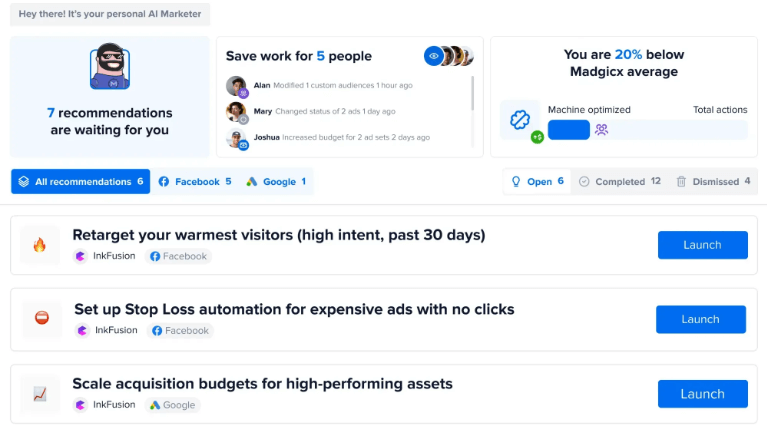767x439 pixels.
Task: Click Mary's 'Changed status of 2 ads' entry
Action: 324,111
